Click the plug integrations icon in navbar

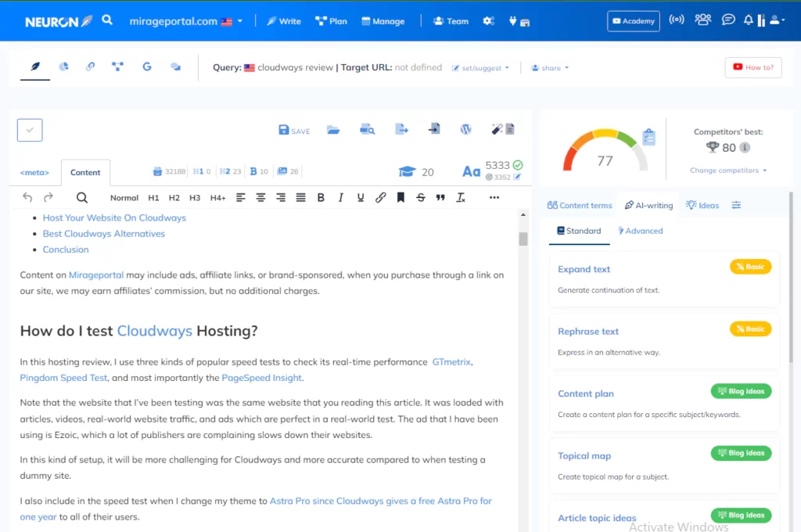point(513,21)
